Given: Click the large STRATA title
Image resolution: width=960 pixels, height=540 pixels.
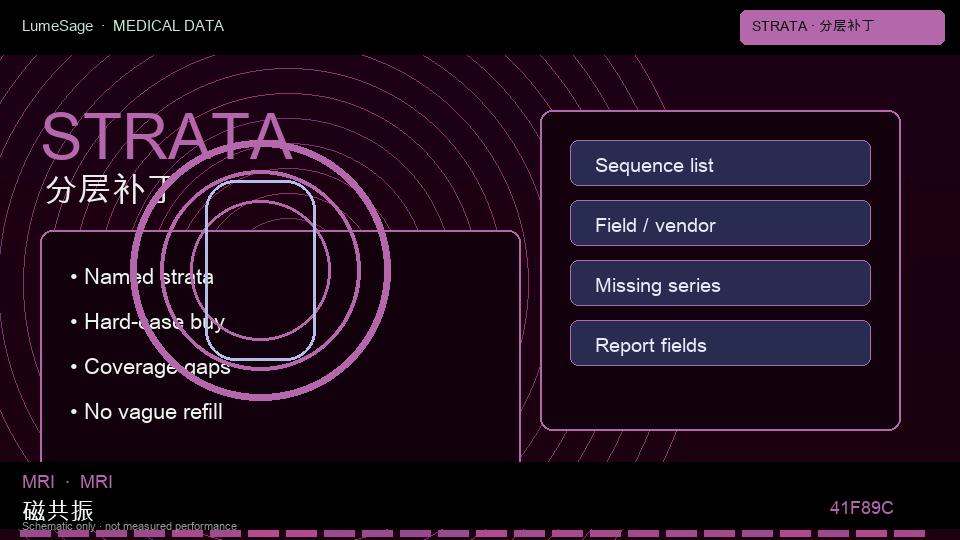Looking at the screenshot, I should pos(167,136).
